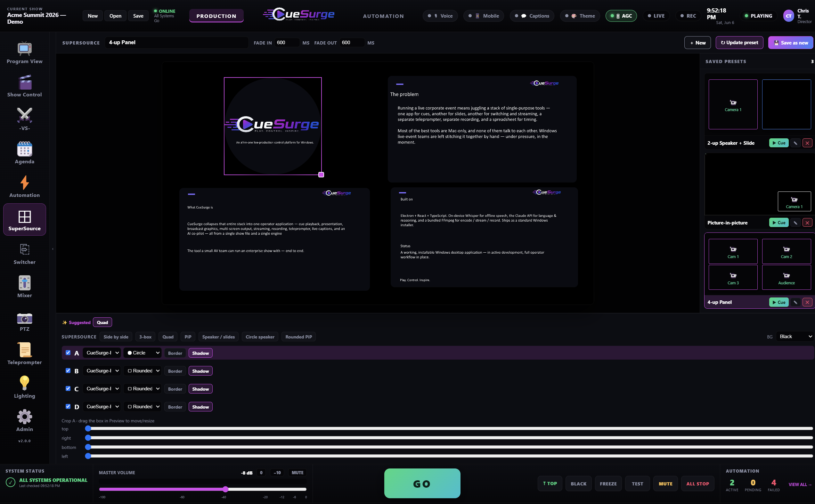Collapse the sidebar with the chevron handle

[53, 249]
